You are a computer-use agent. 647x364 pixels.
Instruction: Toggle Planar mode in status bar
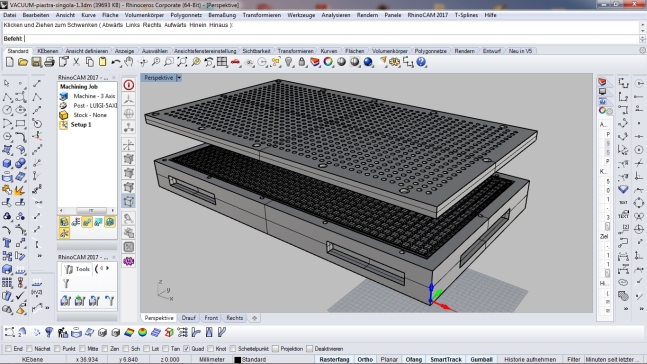pyautogui.click(x=389, y=359)
